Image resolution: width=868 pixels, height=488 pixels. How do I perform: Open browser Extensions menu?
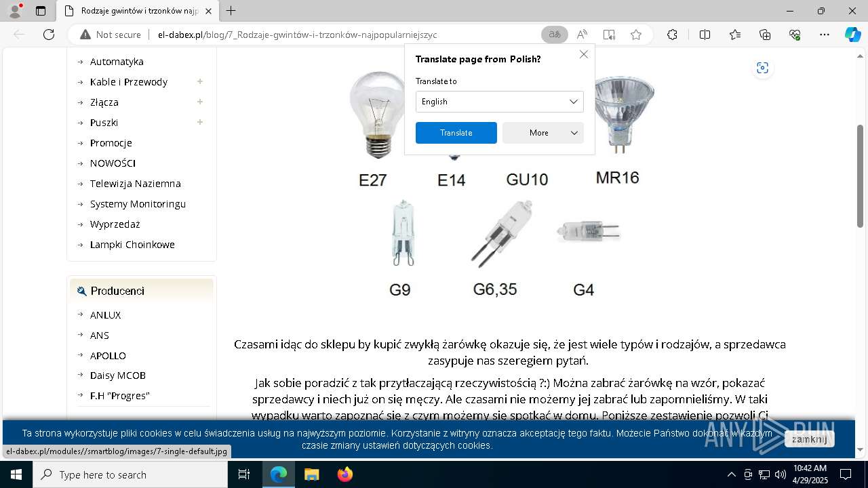click(x=672, y=35)
